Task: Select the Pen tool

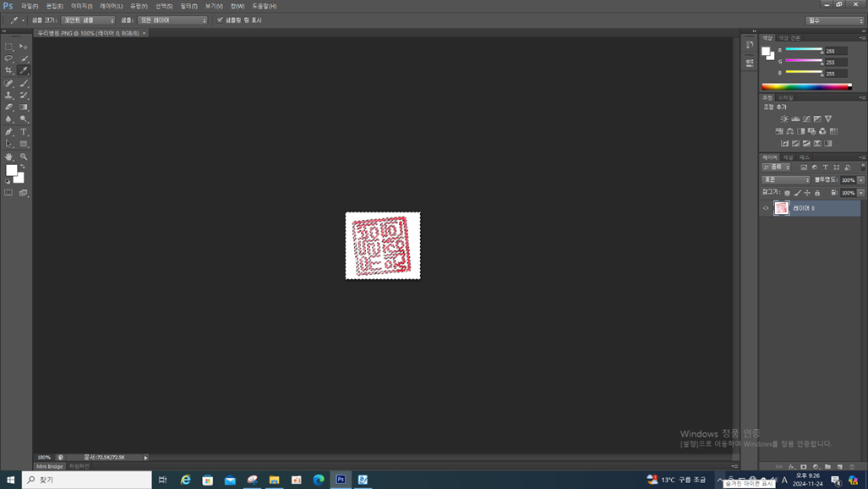Action: [8, 132]
